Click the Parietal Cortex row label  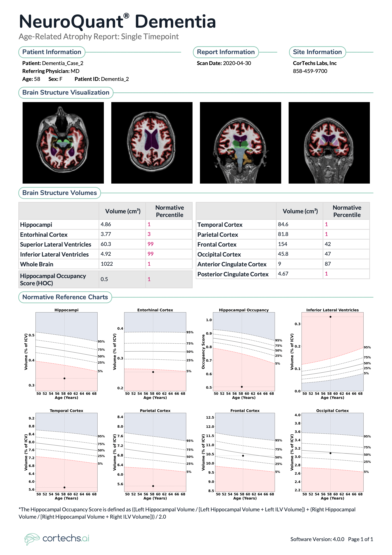tap(218, 235)
